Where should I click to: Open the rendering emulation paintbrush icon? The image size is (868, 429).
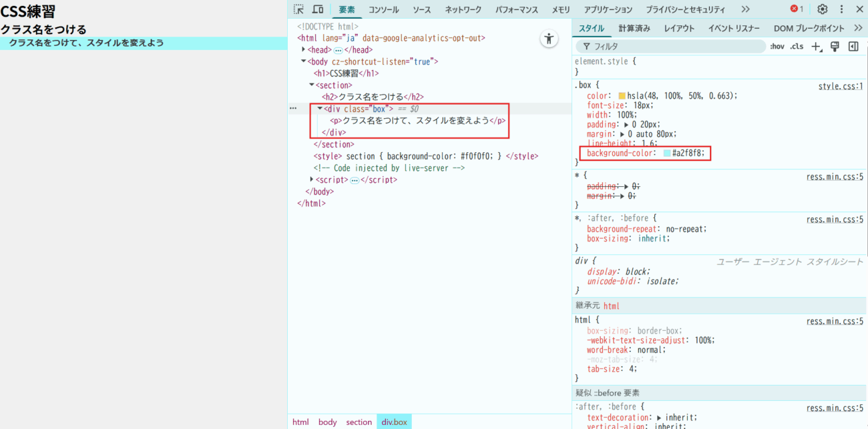[835, 47]
